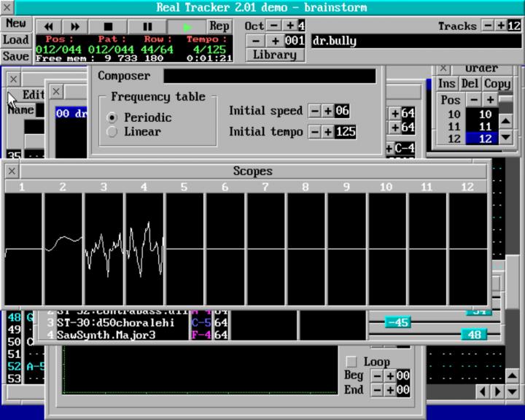The width and height of the screenshot is (525, 420).
Task: Add a track with Tracks plus
Action: tap(501, 26)
